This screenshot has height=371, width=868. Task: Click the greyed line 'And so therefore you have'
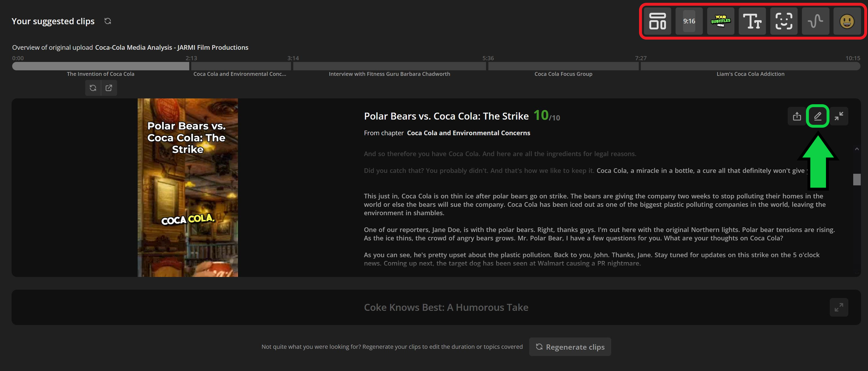[500, 154]
